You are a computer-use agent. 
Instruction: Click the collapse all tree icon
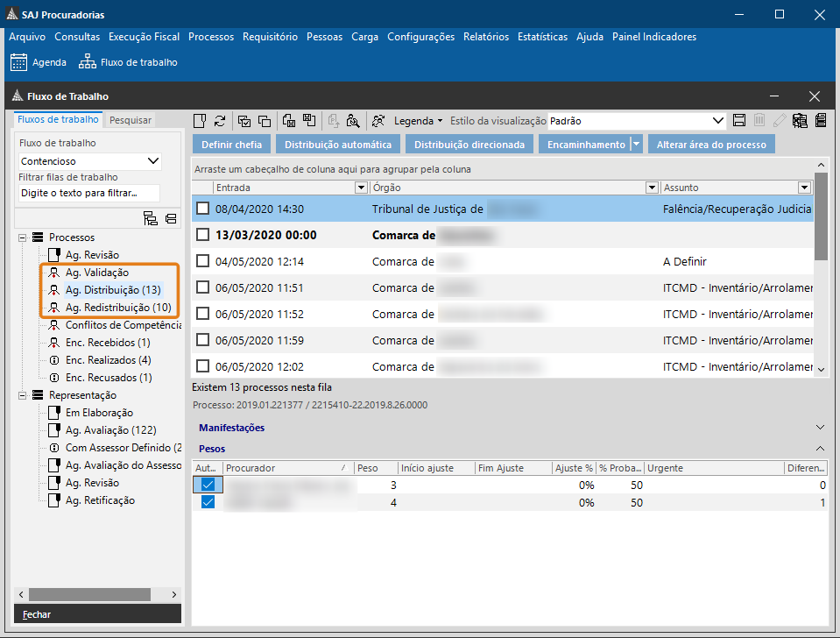pyautogui.click(x=171, y=218)
